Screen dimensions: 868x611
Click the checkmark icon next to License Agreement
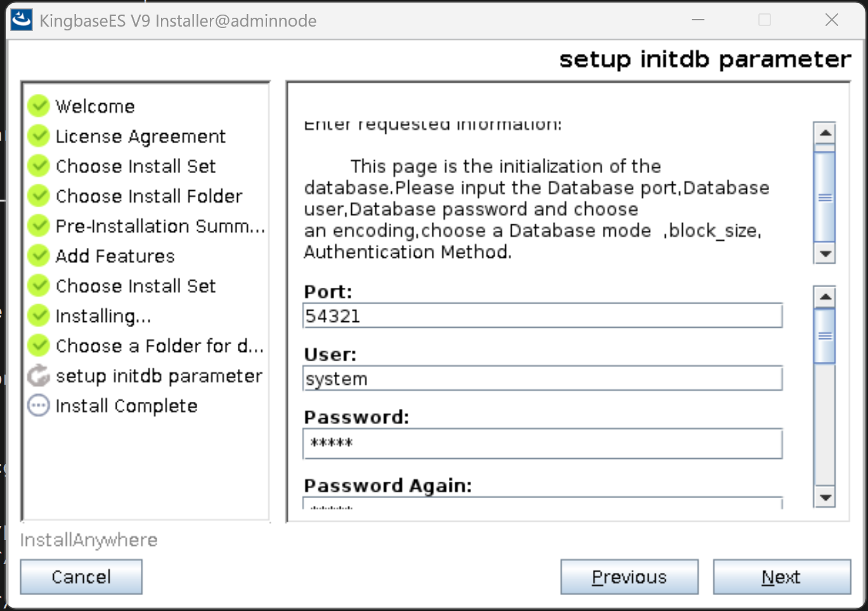(x=39, y=136)
